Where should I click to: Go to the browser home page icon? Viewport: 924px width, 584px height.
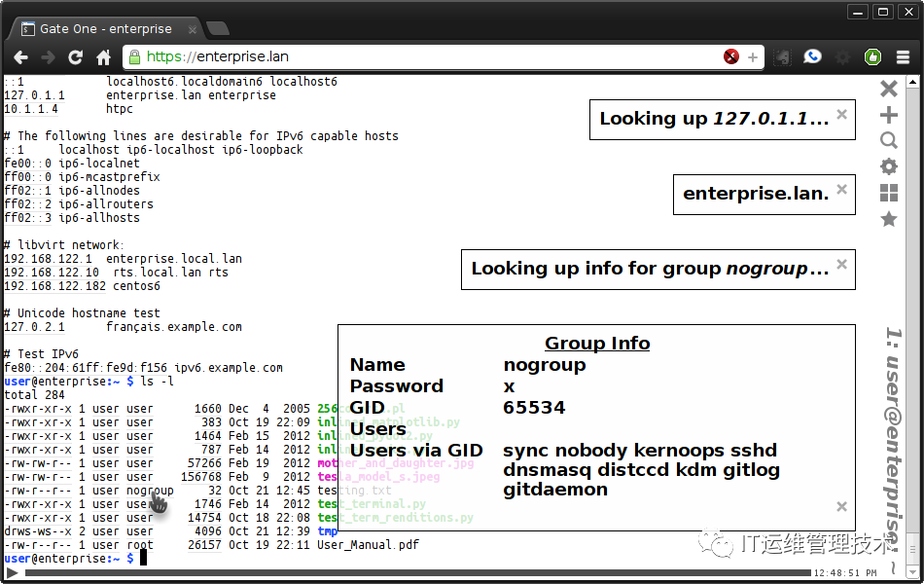[104, 57]
